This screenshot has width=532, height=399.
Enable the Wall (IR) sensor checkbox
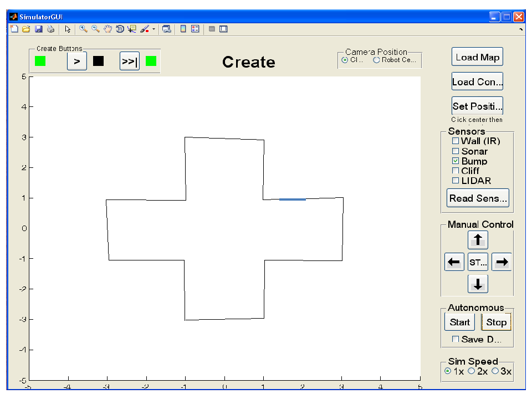[456, 141]
